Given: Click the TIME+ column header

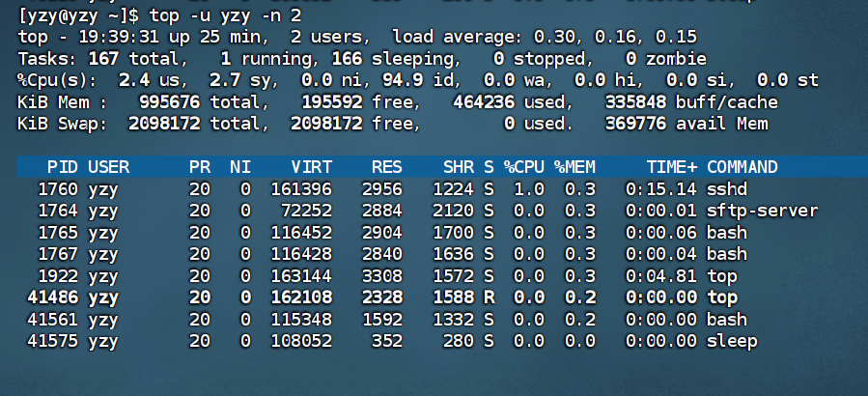Looking at the screenshot, I should pyautogui.click(x=671, y=167).
